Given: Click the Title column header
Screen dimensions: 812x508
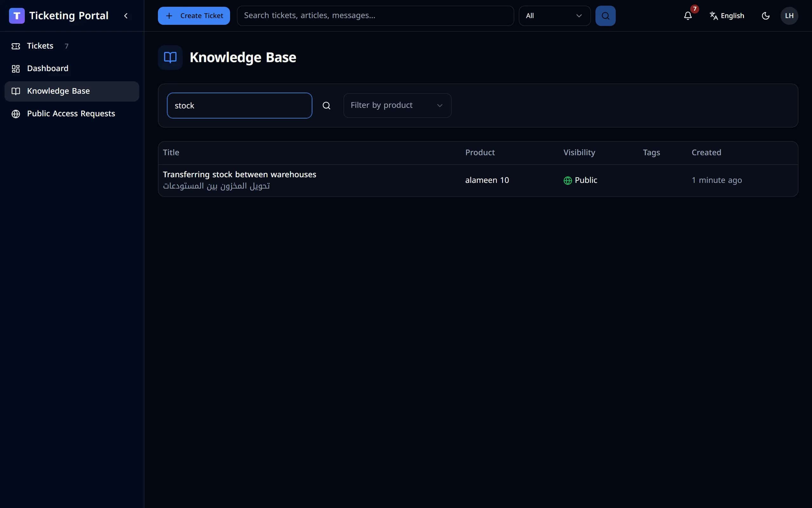Looking at the screenshot, I should (x=171, y=152).
